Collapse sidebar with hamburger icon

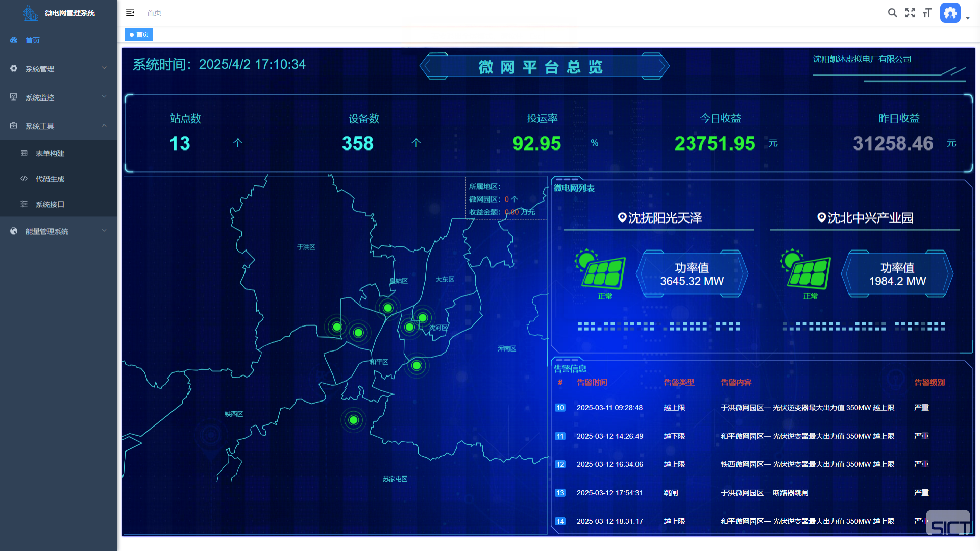click(x=130, y=12)
